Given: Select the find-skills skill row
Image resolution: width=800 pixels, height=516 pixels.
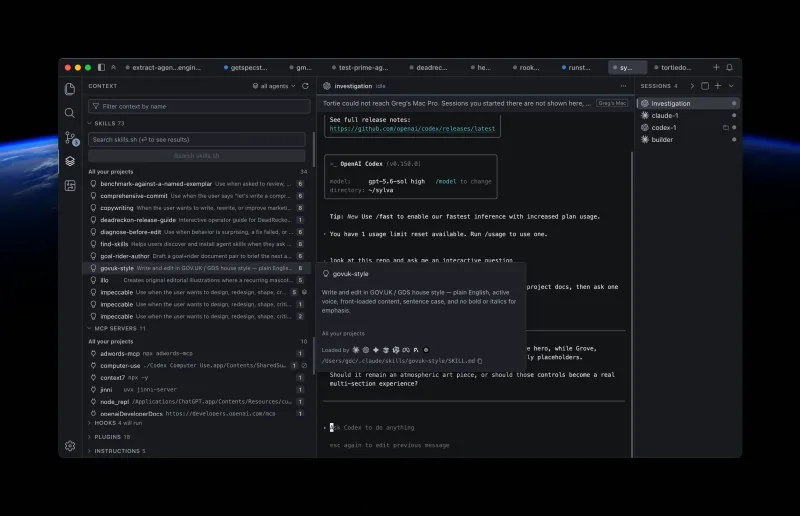Looking at the screenshot, I should (x=196, y=244).
